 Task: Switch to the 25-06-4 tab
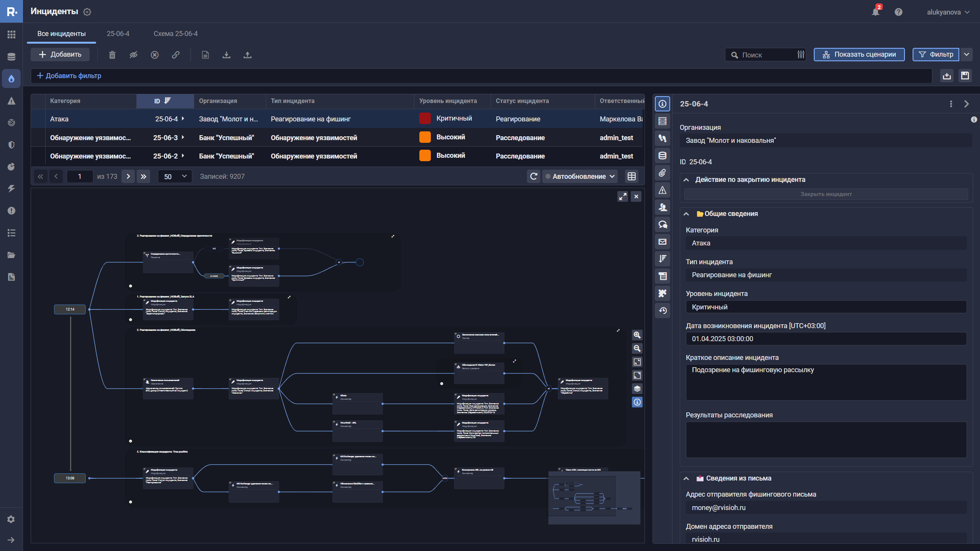pos(118,34)
